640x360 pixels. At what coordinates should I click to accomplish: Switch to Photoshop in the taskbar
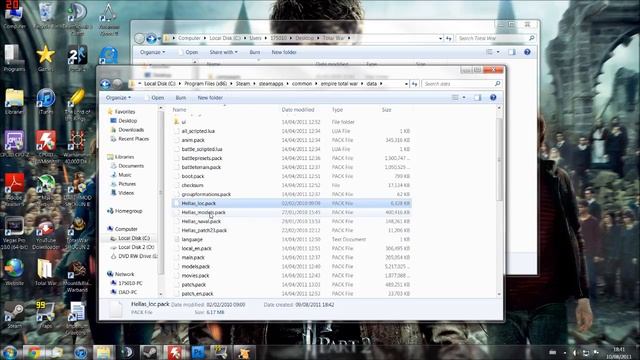198,352
